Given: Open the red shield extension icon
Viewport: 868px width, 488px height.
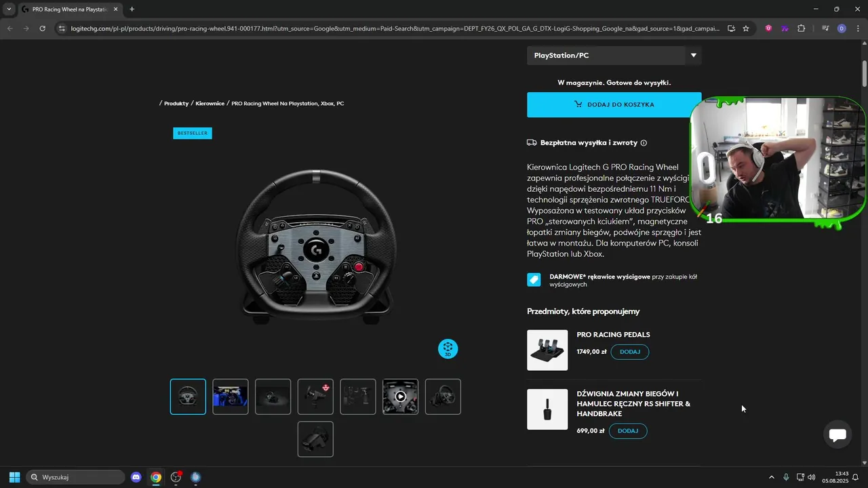Looking at the screenshot, I should [768, 28].
